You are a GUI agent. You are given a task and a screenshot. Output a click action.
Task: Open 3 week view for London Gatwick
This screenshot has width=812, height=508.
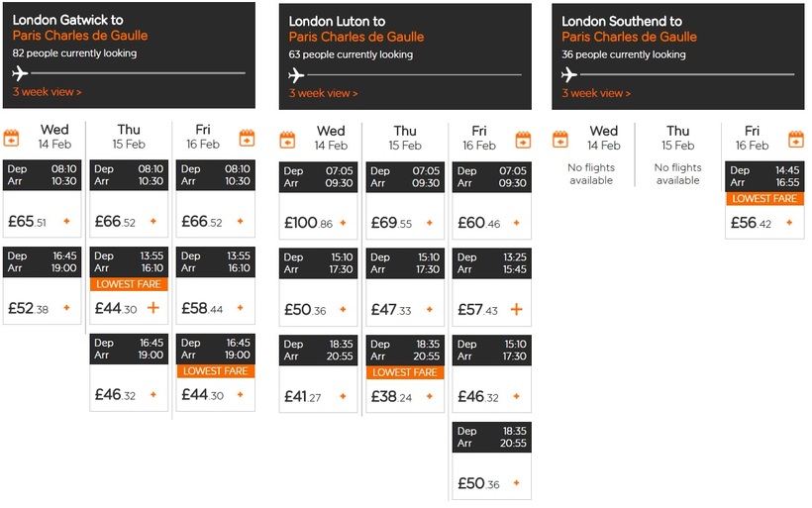click(47, 92)
